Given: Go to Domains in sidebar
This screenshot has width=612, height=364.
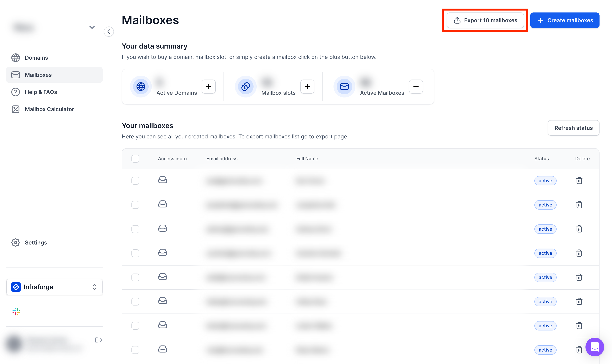Looking at the screenshot, I should click(36, 58).
